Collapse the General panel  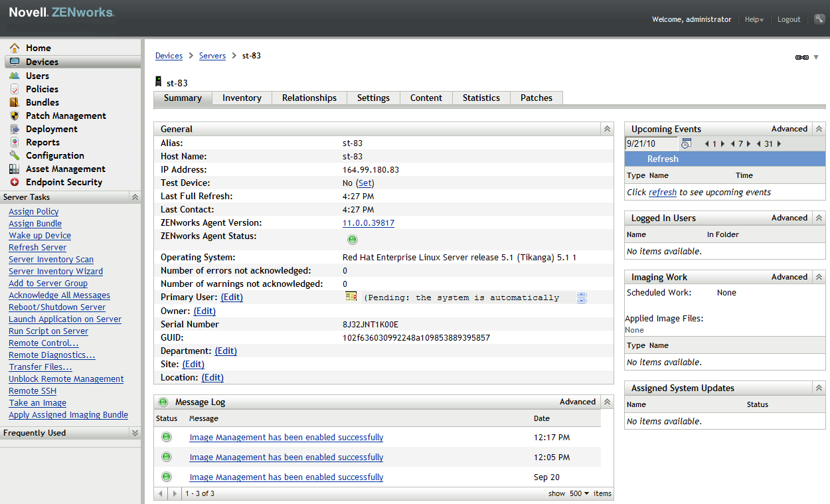(x=606, y=128)
